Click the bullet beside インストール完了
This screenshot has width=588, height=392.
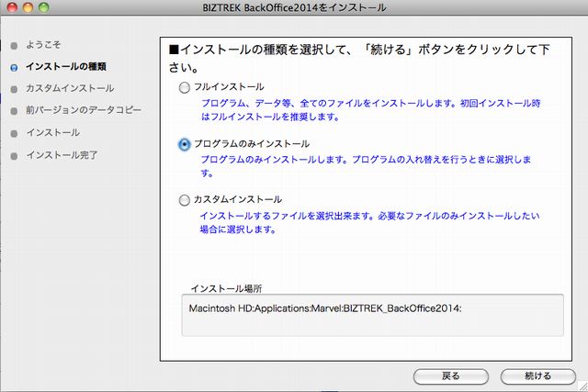[12, 155]
